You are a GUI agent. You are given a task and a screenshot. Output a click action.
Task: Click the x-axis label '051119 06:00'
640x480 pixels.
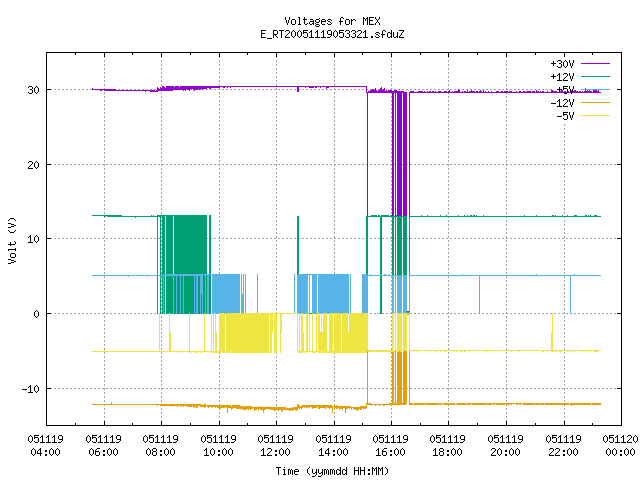click(x=103, y=445)
